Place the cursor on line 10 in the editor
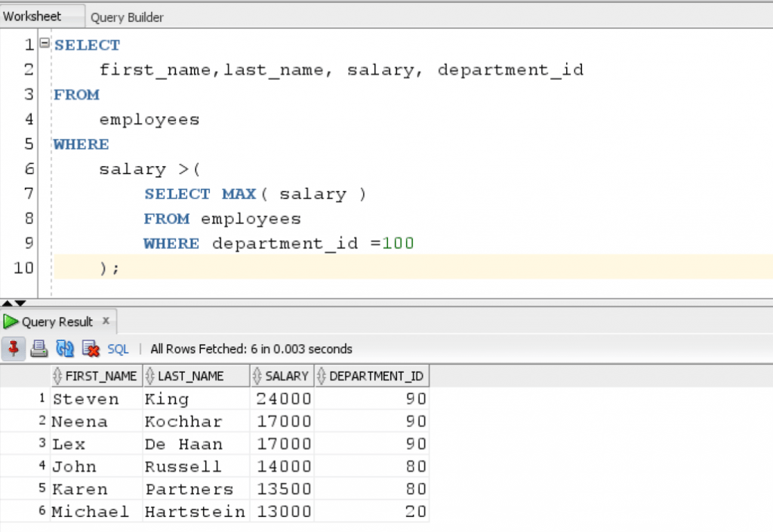This screenshot has width=773, height=532. point(151,268)
